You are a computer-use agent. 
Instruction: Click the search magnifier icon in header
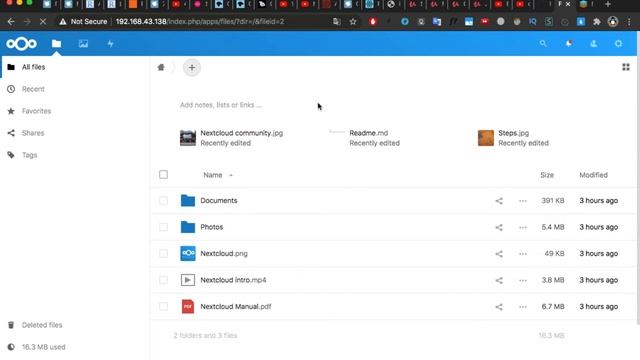543,43
